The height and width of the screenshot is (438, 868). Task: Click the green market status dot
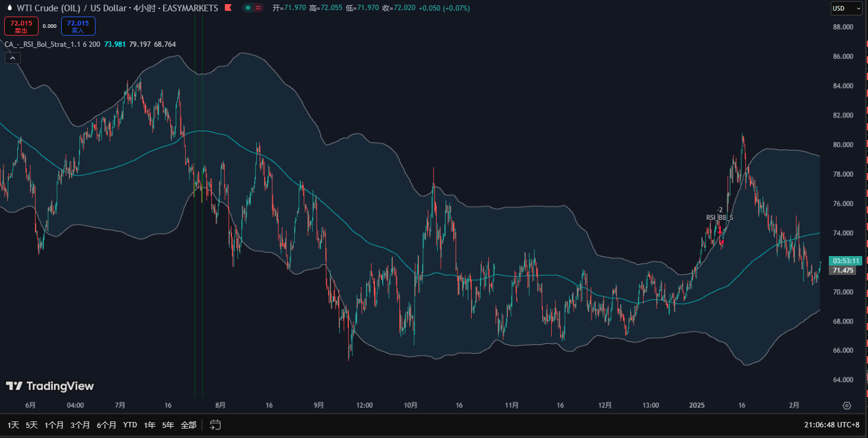point(248,8)
